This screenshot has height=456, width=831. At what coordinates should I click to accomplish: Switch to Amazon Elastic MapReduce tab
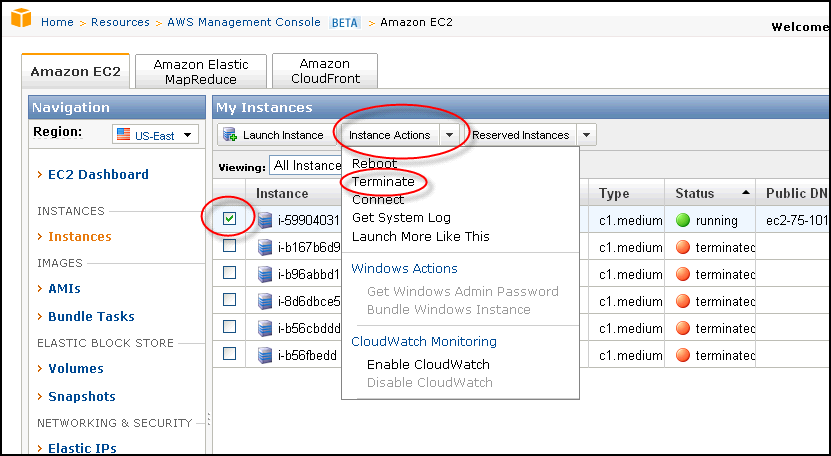(201, 72)
